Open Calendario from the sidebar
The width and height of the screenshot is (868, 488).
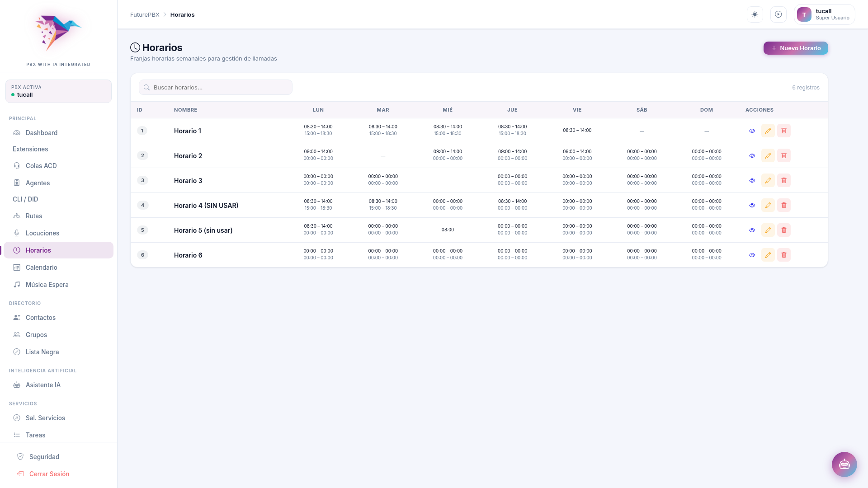click(41, 267)
